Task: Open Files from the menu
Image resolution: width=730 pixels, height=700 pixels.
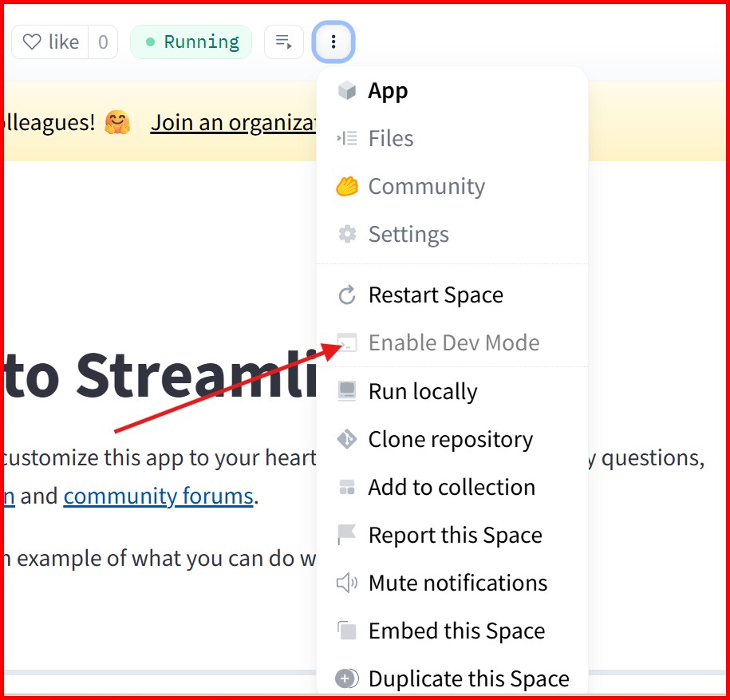Action: pyautogui.click(x=452, y=138)
